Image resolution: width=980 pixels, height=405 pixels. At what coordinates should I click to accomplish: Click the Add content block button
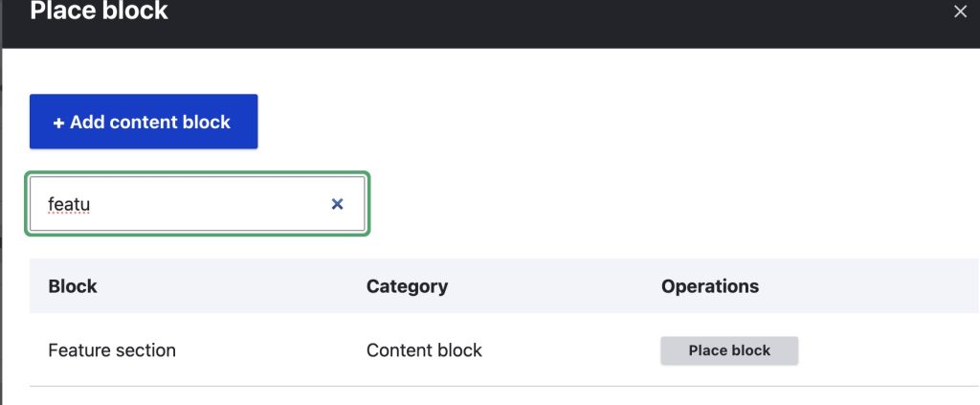[x=144, y=122]
